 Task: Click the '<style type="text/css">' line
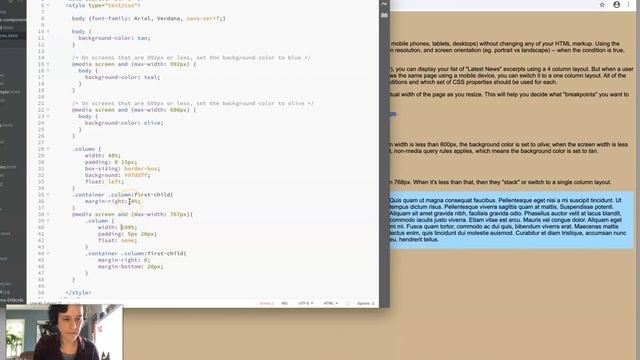(x=103, y=5)
